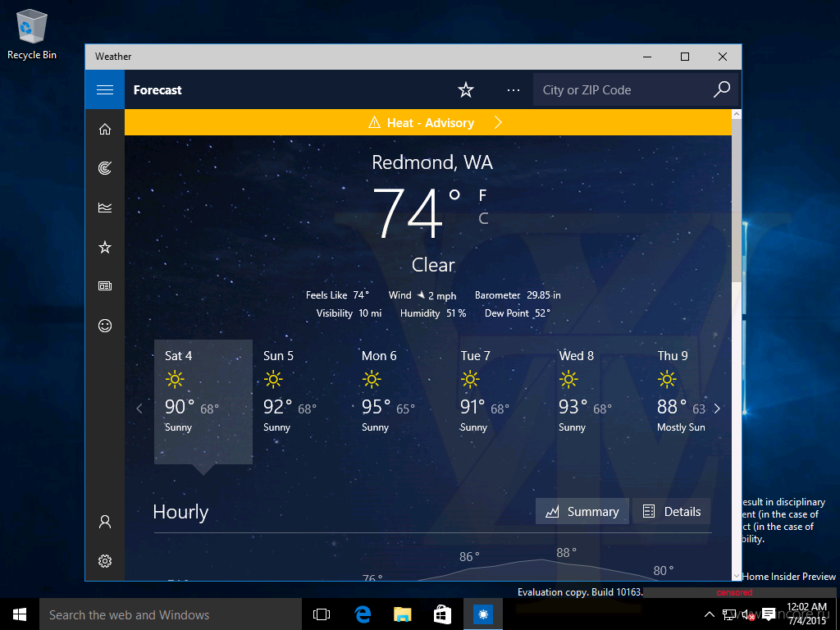Viewport: 840px width, 630px height.
Task: Click the search magnifier icon
Action: point(722,89)
